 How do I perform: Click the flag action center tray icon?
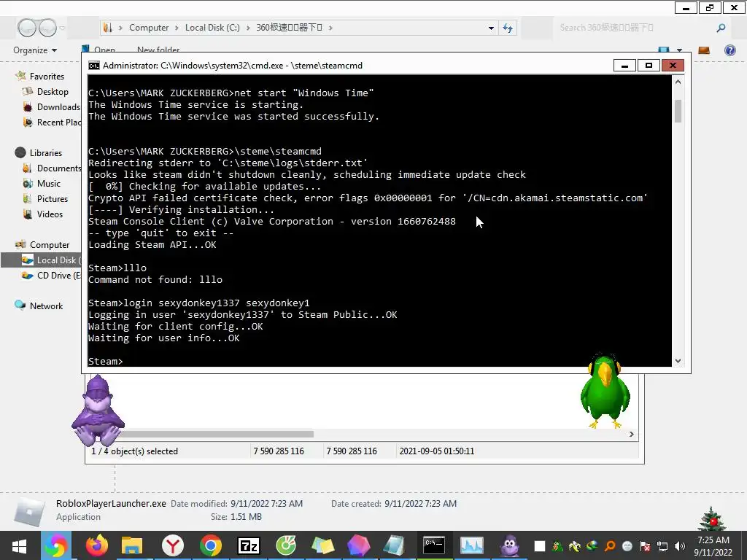tap(645, 546)
